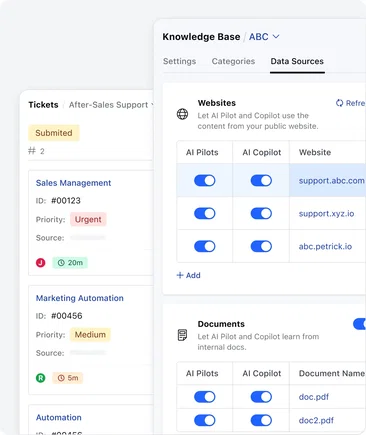
Task: Click the document icon beside Documents
Action: click(x=182, y=335)
